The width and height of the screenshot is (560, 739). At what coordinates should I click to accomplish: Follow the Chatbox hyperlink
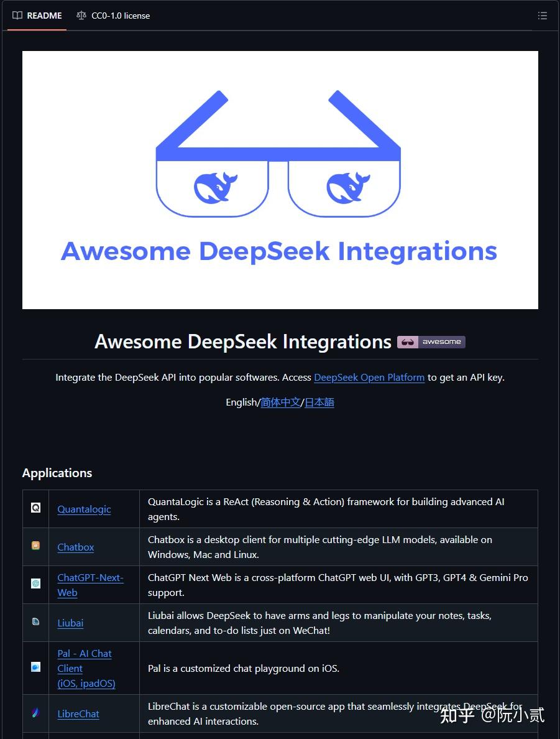pos(75,547)
